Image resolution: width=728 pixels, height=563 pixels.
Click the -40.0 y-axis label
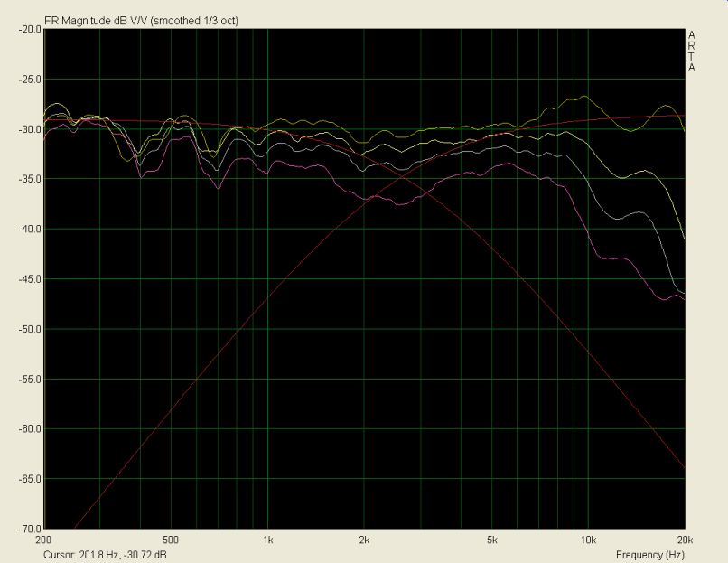(x=30, y=229)
